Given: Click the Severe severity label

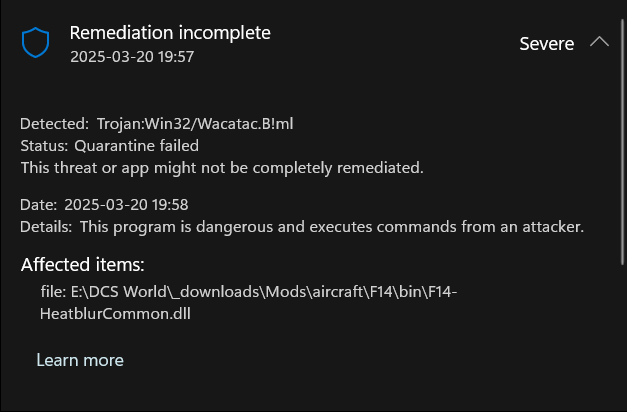Looking at the screenshot, I should (547, 44).
